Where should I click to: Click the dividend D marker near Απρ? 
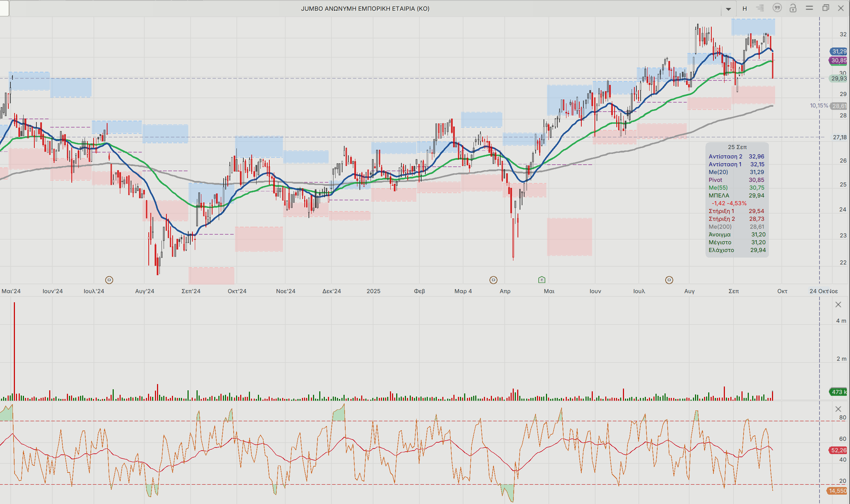493,280
